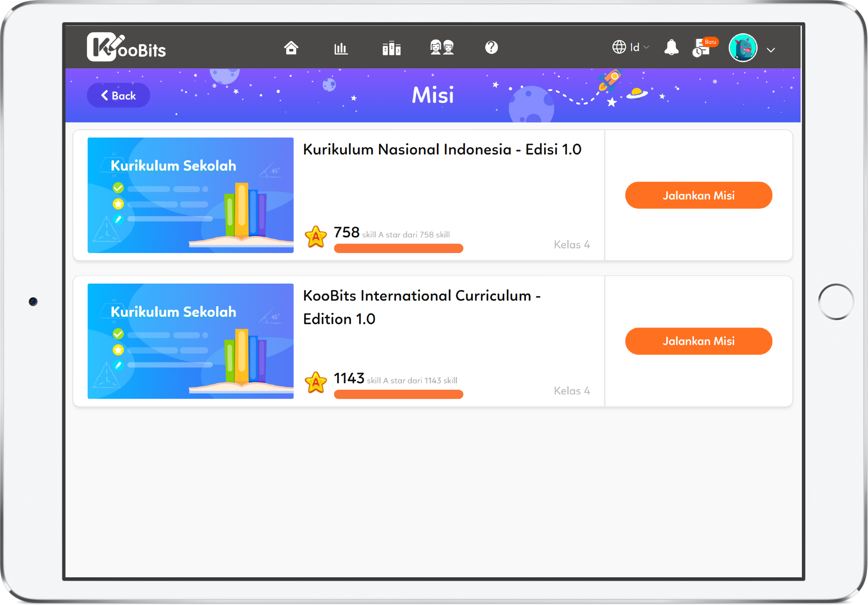Open the KooBits International Curriculum card thumbnail
This screenshot has height=605, width=868.
point(191,341)
